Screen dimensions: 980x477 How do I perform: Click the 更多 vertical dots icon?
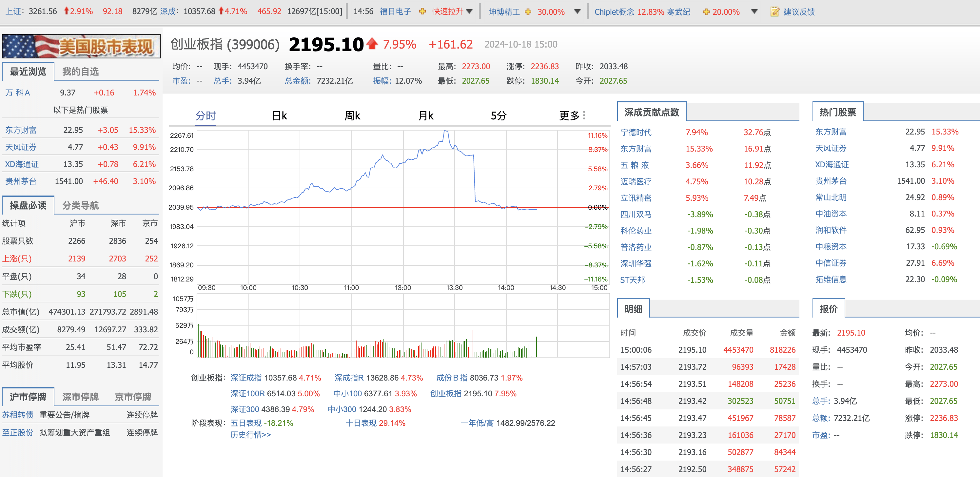pyautogui.click(x=584, y=115)
